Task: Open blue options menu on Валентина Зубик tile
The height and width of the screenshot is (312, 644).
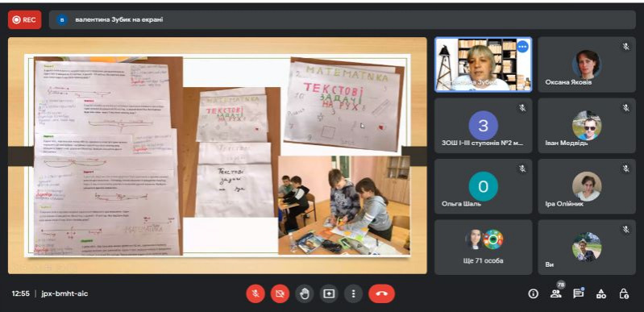Action: point(522,47)
